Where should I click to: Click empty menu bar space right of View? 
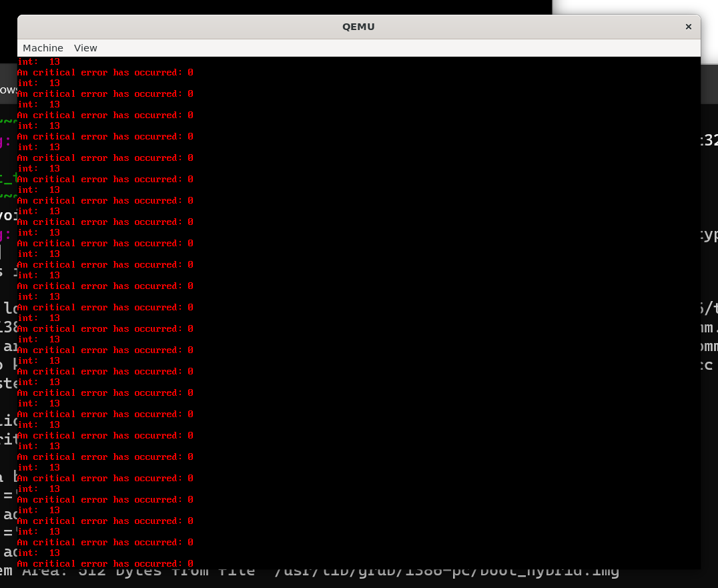click(400, 48)
